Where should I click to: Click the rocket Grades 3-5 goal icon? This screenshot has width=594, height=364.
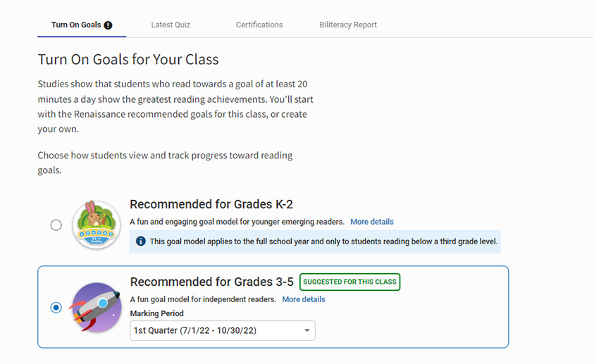pyautogui.click(x=95, y=307)
